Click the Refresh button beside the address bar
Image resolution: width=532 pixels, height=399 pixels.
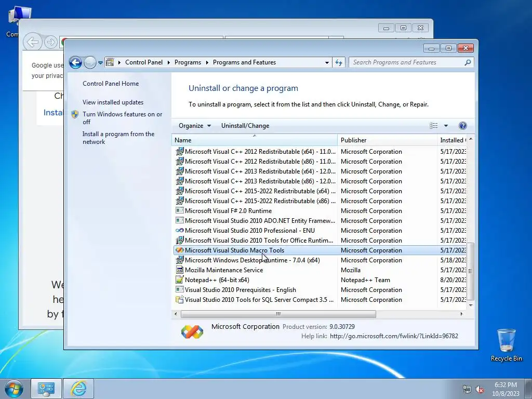[x=339, y=62]
